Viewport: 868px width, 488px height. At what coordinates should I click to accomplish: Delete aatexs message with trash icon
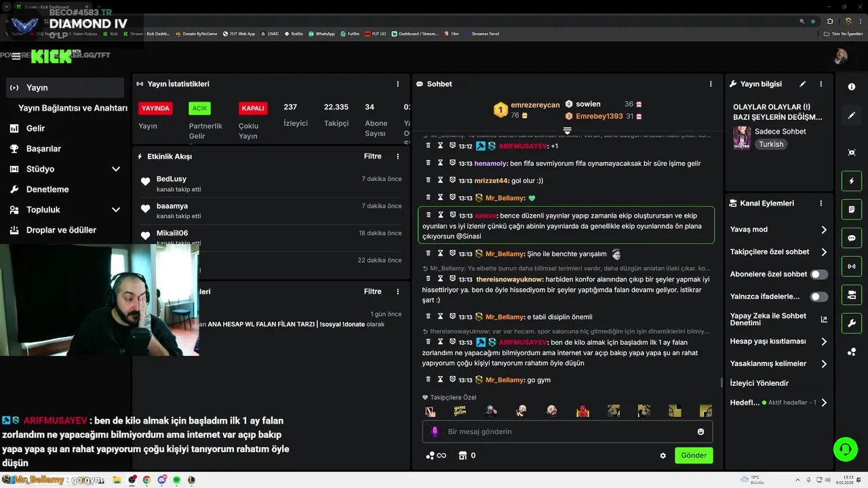[x=428, y=215]
